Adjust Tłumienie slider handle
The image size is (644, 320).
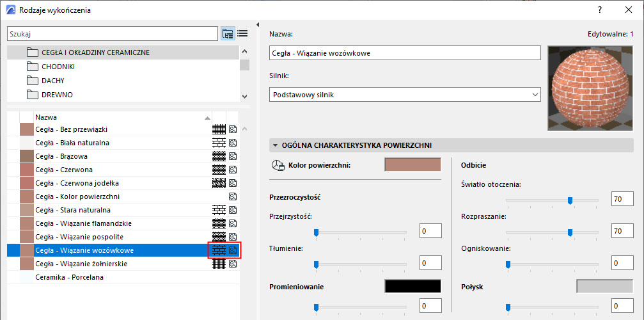pos(317,264)
